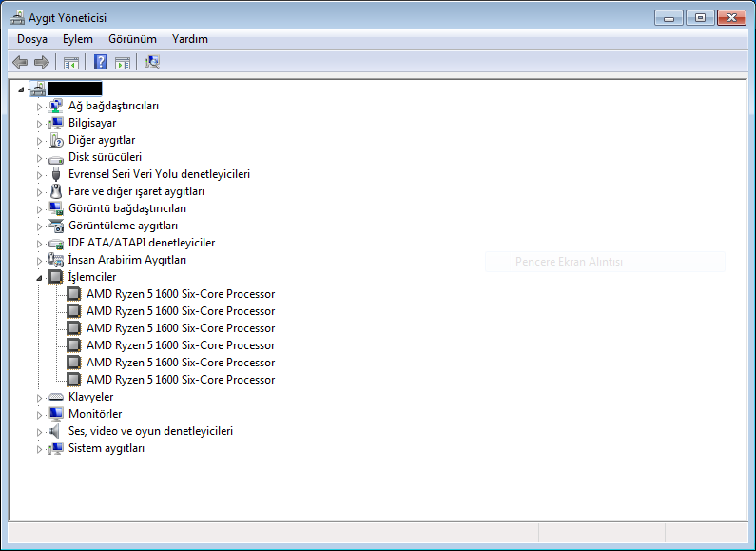
Task: Open the Yardım menu
Action: 190,39
